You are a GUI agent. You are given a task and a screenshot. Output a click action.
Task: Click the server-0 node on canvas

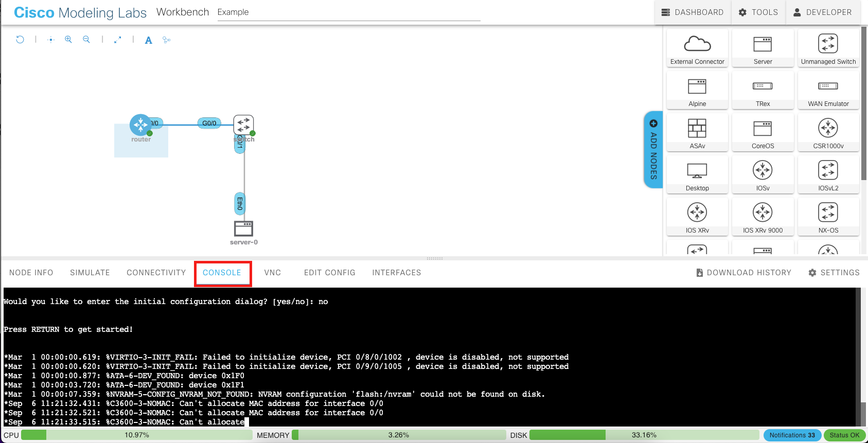tap(244, 228)
